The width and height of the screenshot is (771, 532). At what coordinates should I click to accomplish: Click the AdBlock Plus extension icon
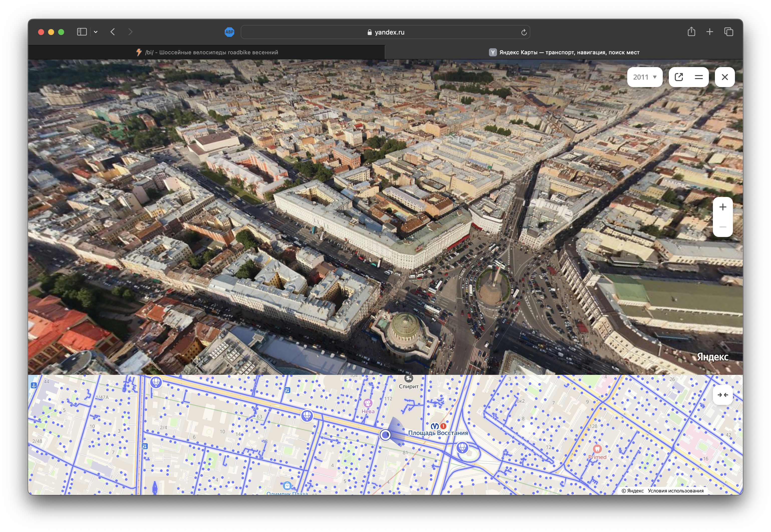click(229, 32)
